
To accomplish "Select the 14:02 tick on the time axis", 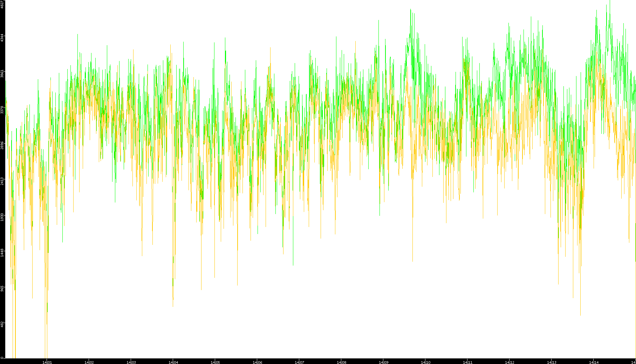I will pos(89,362).
